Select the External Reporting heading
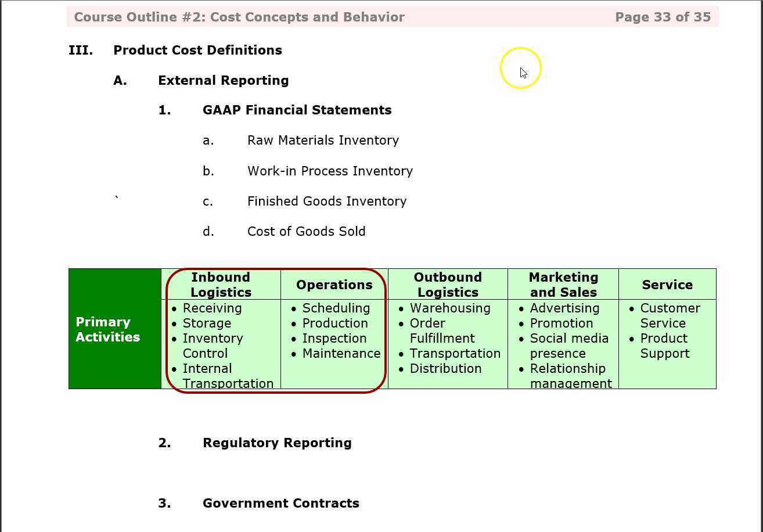This screenshot has height=532, width=763. point(223,80)
